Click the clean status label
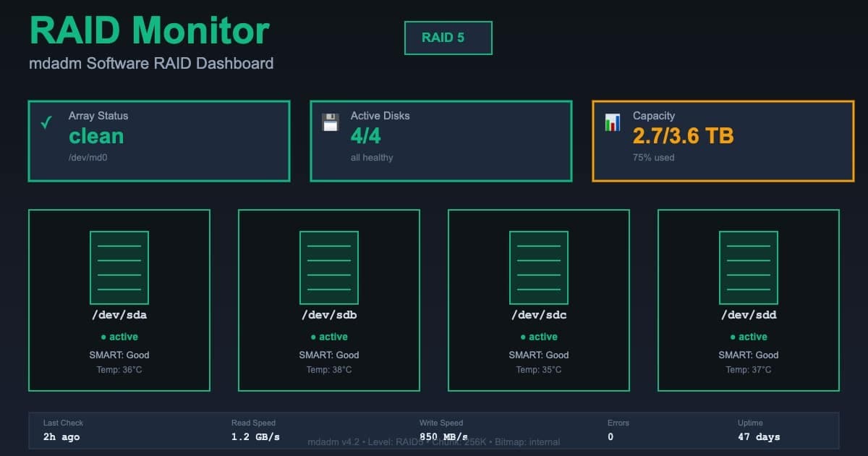 (x=96, y=136)
